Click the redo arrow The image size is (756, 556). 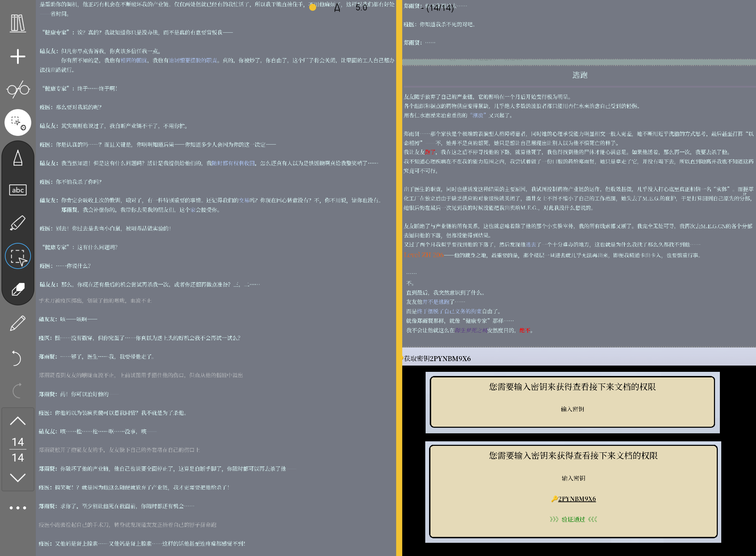(x=16, y=391)
